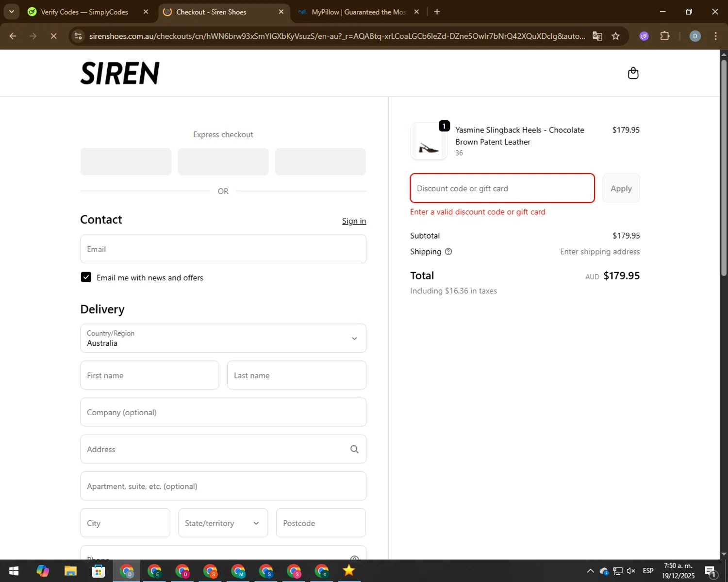728x582 pixels.
Task: Click the page vertical scrollbar
Action: pyautogui.click(x=724, y=167)
